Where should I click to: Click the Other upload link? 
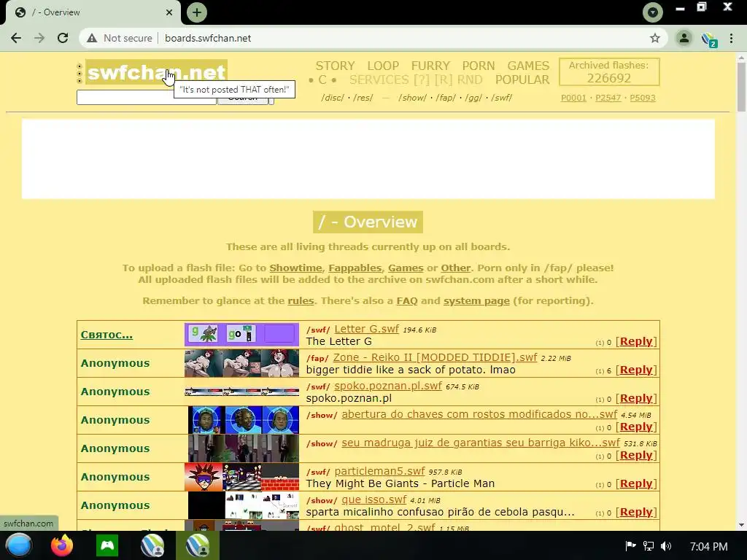tap(456, 268)
